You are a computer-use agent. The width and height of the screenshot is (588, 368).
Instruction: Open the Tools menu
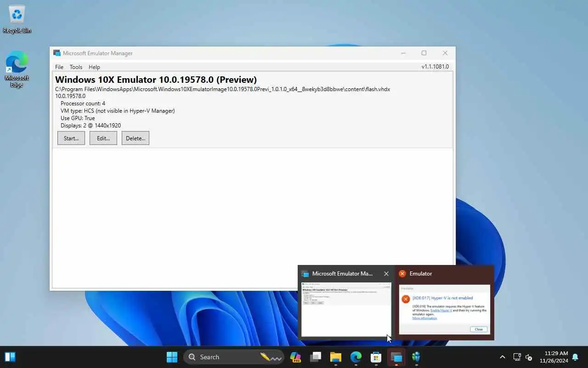click(76, 67)
